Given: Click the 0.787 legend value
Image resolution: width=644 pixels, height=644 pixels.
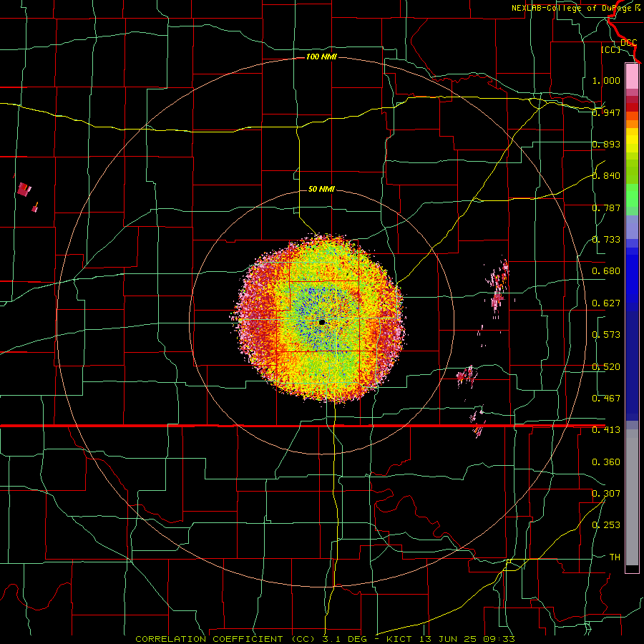Looking at the screenshot, I should (x=606, y=208).
